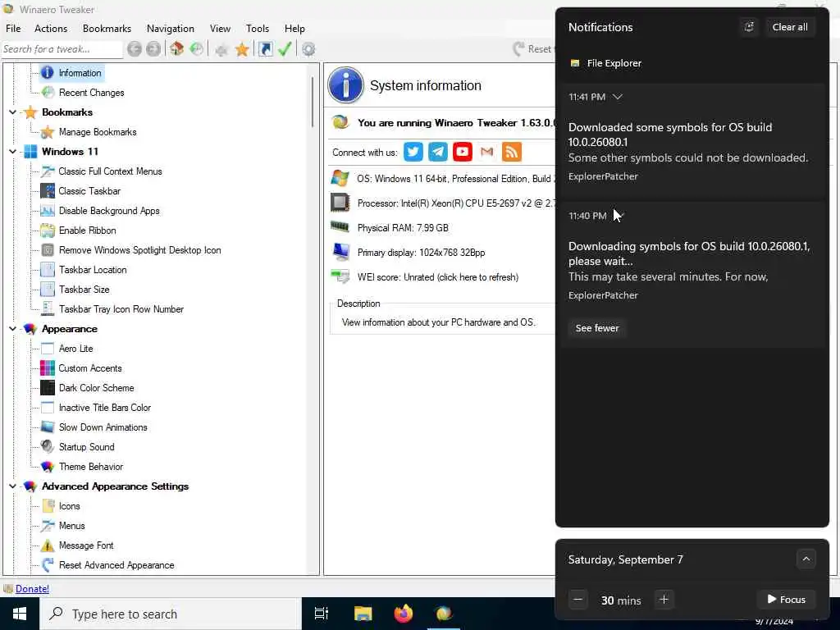Image resolution: width=840 pixels, height=630 pixels.
Task: Click the See fewer button
Action: pos(597,328)
